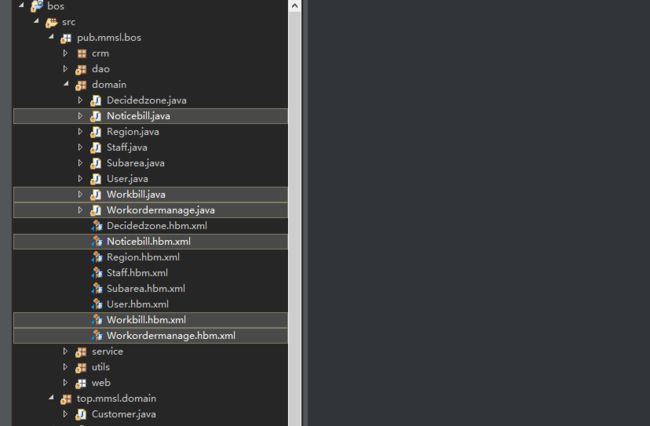
Task: Click the vertical scrollbar track
Action: tap(294, 220)
